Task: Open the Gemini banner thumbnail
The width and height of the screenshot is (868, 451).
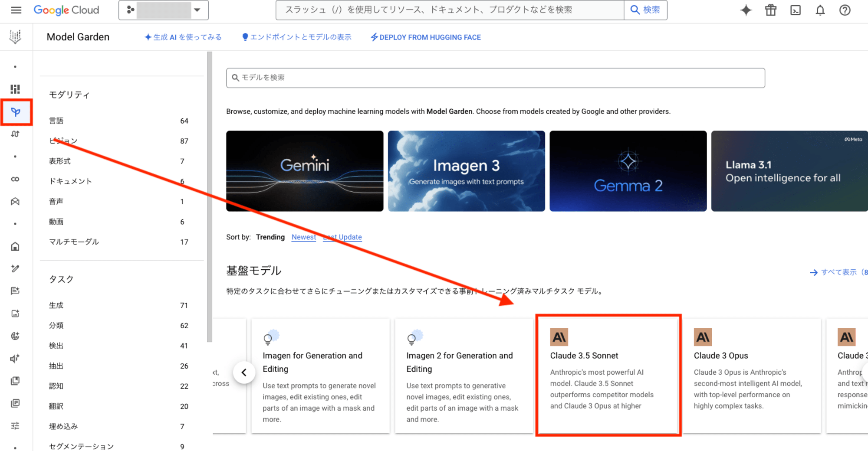Action: (305, 171)
